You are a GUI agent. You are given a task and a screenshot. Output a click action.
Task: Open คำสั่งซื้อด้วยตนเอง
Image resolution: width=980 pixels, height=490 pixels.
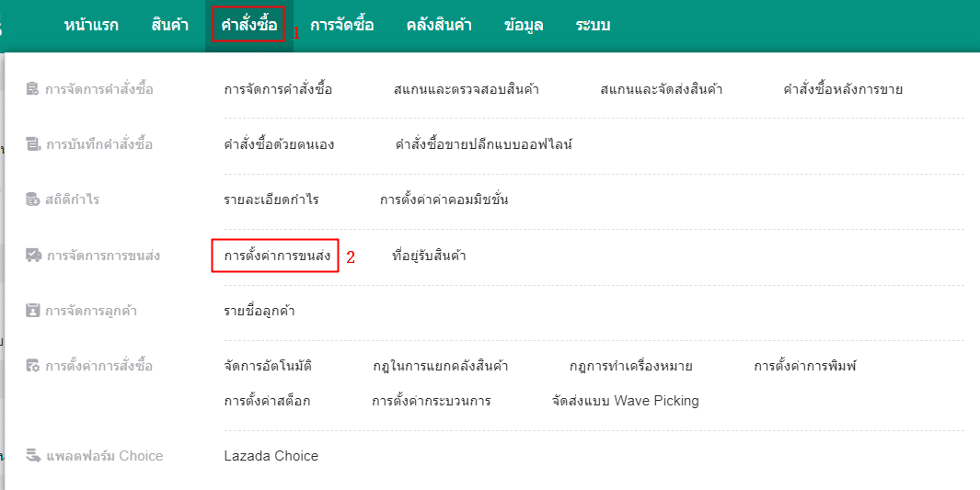pos(279,145)
